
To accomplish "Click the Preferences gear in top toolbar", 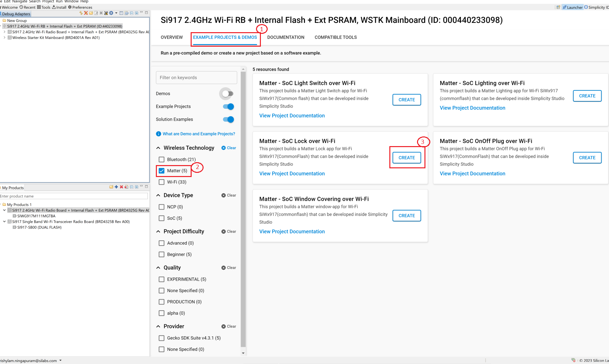I will (x=70, y=7).
